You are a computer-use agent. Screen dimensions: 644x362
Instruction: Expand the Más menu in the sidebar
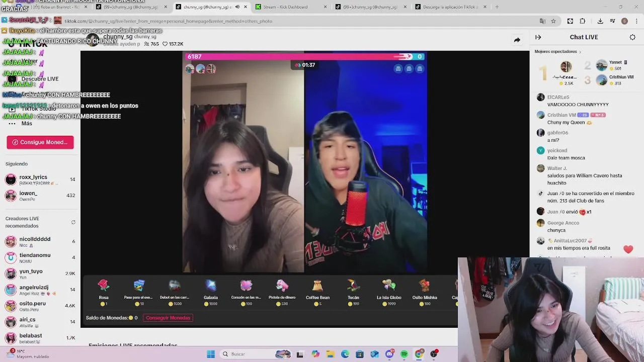pyautogui.click(x=20, y=123)
